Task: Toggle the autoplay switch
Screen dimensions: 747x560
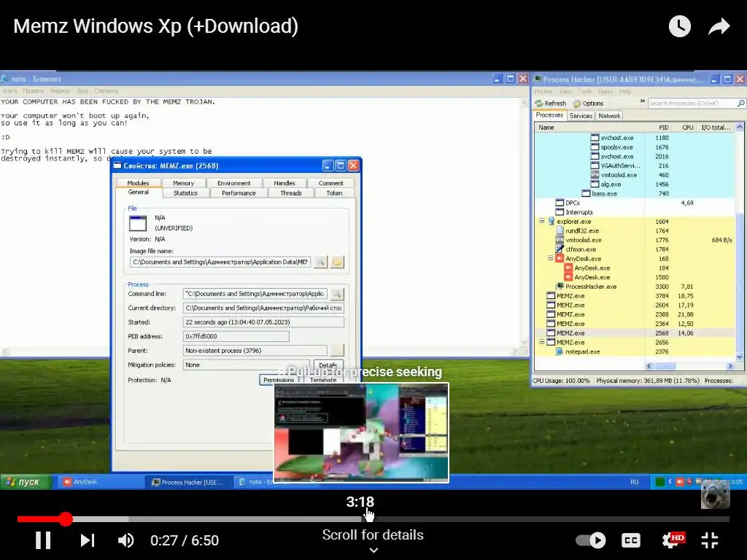Action: [591, 540]
